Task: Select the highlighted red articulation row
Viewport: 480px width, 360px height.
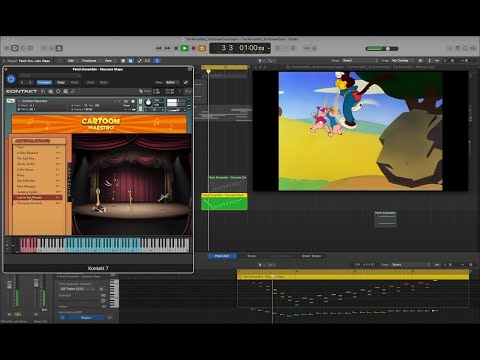Action: (x=38, y=198)
